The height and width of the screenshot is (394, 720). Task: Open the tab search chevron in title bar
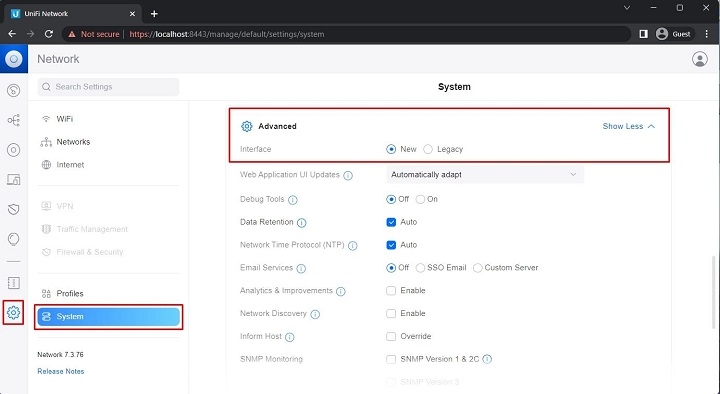coord(627,8)
